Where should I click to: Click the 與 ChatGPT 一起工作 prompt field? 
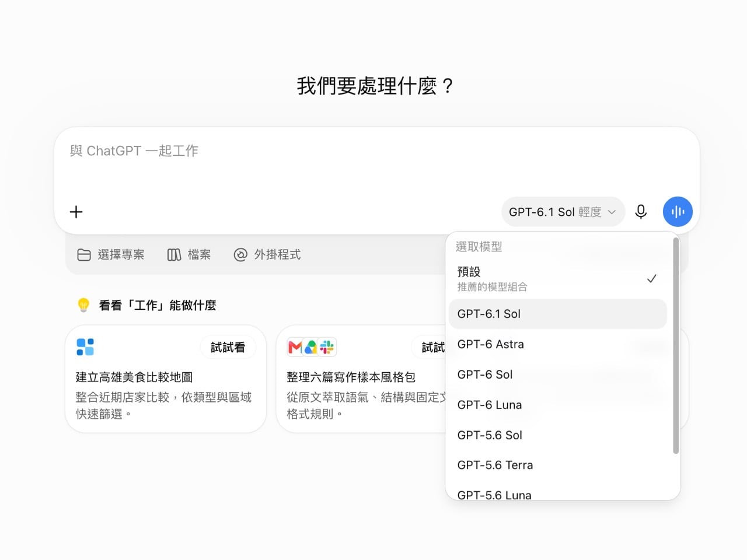376,151
